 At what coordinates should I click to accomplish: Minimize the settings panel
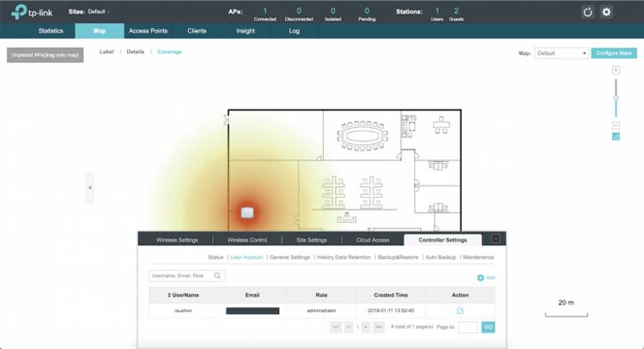(x=495, y=239)
